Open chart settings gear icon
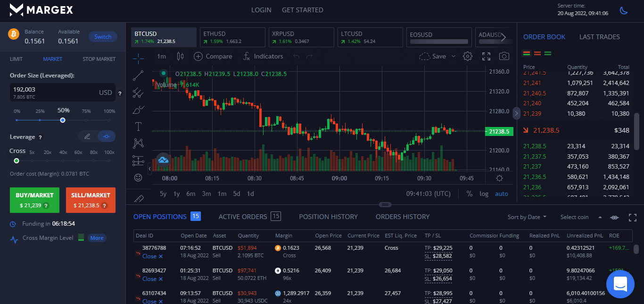Screen dimensions: 644x304 (x=468, y=56)
